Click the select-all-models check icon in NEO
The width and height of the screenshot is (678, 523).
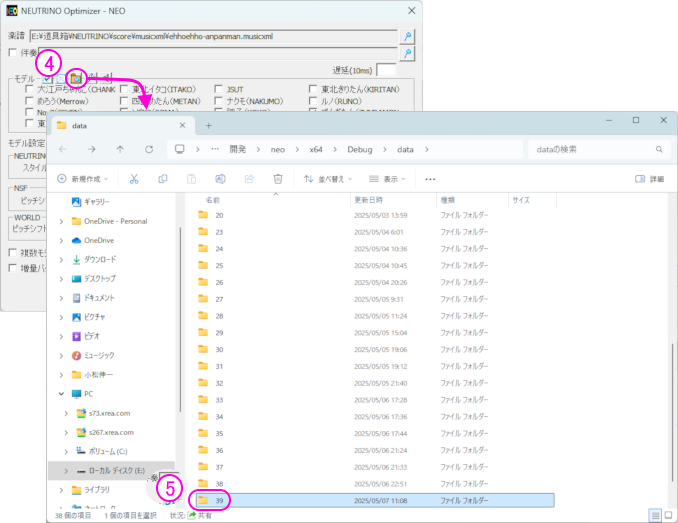click(48, 79)
